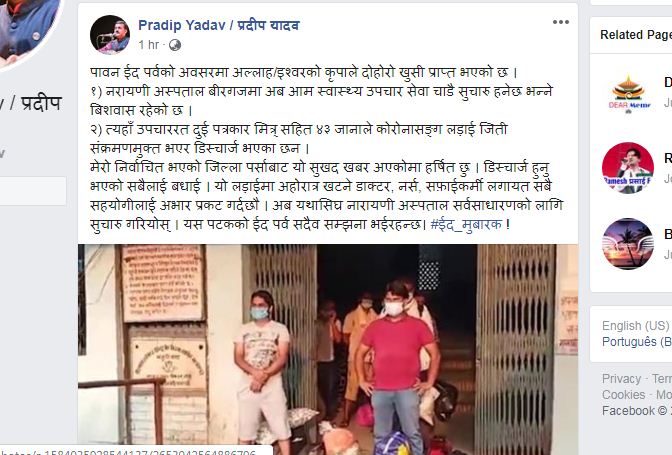Open the sunset palm tree page avatar
Viewport: 672px width, 455px height.
[x=628, y=243]
